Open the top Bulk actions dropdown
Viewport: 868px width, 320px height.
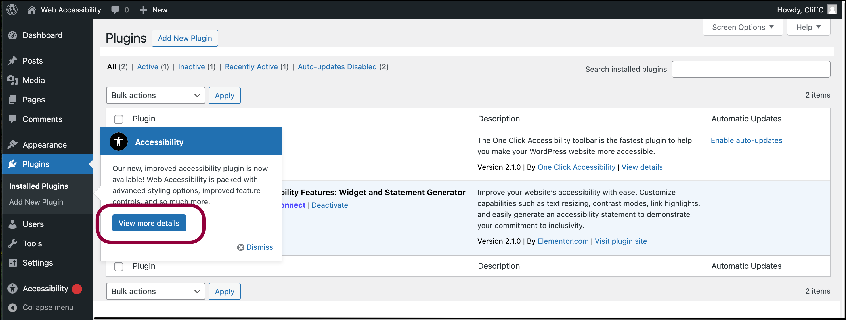click(x=155, y=95)
